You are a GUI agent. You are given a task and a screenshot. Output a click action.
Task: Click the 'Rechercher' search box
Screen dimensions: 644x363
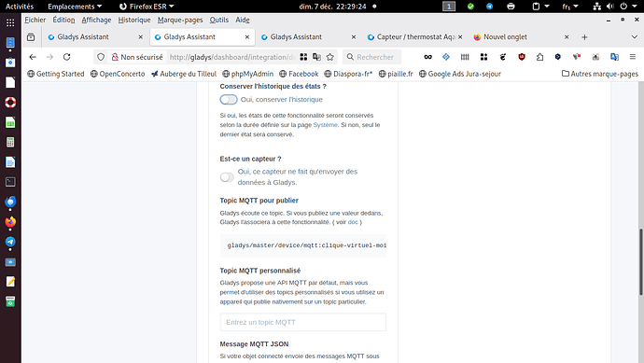[x=371, y=57]
